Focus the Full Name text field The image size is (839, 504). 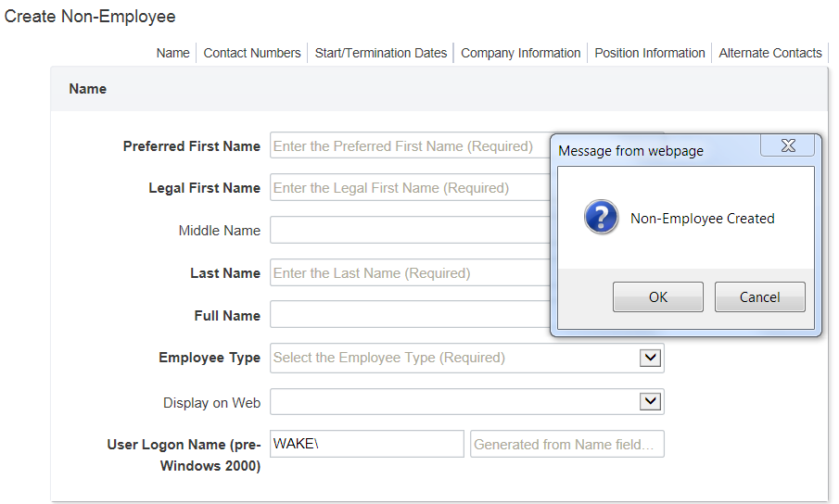411,314
